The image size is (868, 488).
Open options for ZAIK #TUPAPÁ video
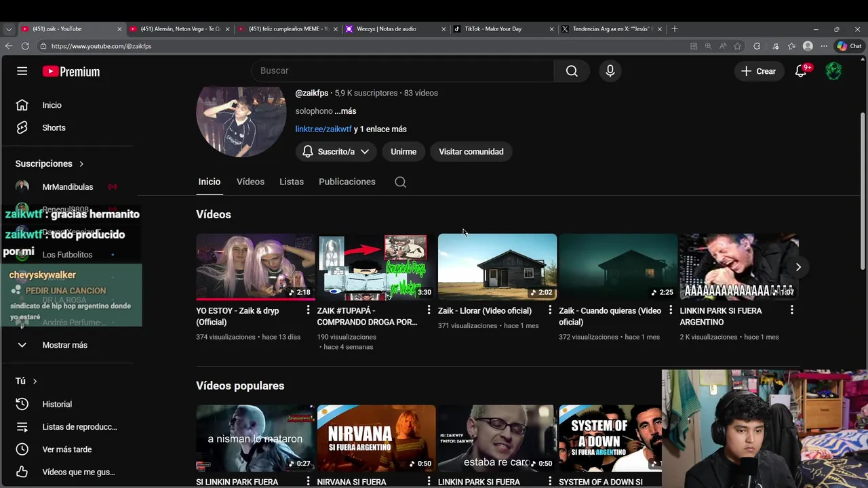point(429,310)
